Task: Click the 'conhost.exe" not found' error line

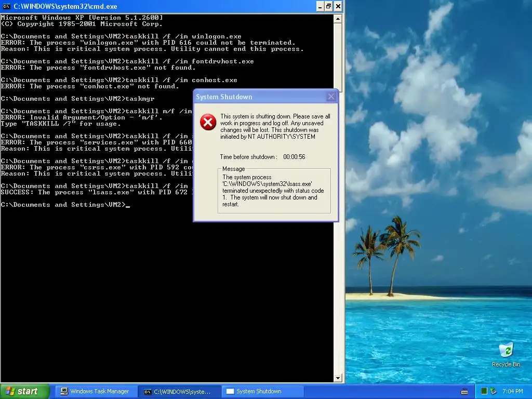Action: click(90, 87)
